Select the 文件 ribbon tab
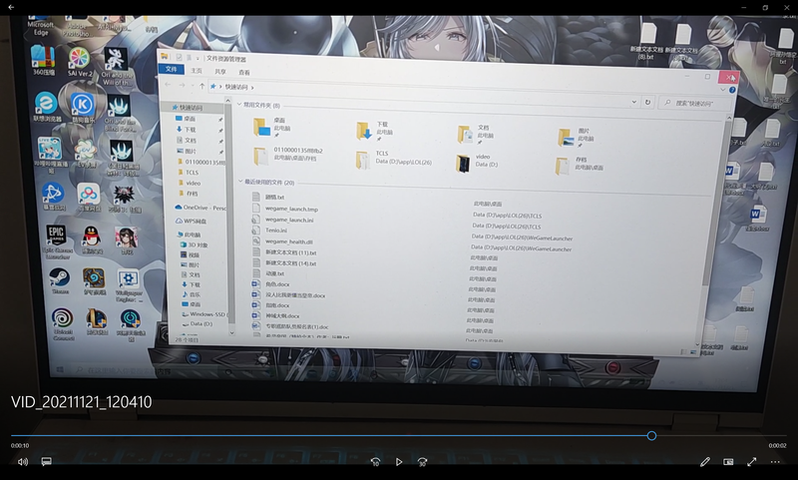Image resolution: width=798 pixels, height=480 pixels. pyautogui.click(x=171, y=70)
